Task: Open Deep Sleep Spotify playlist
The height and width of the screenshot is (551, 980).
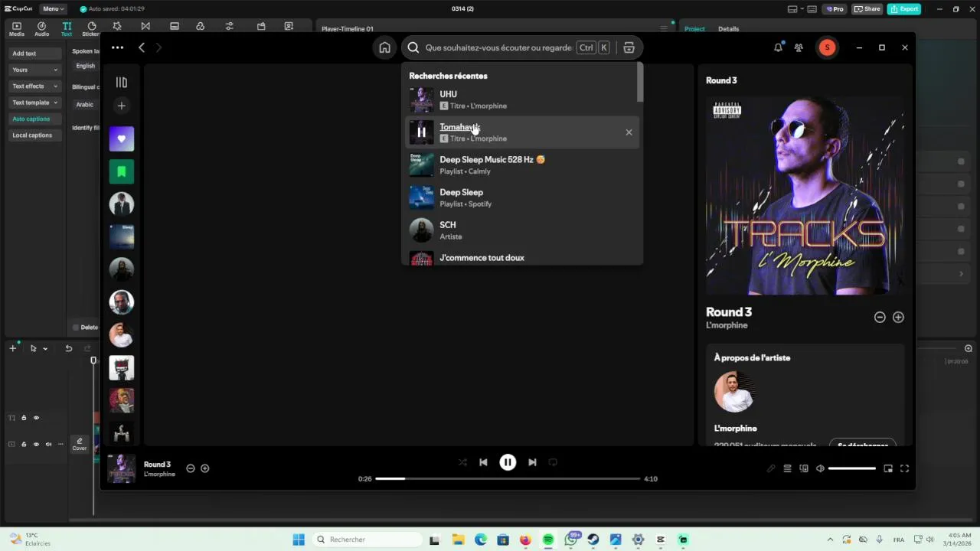Action: coord(522,197)
